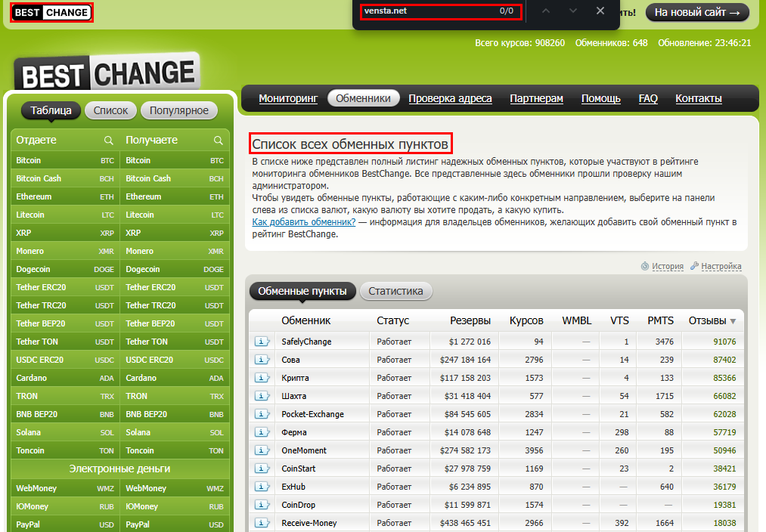Go to the previous find result arrow

pyautogui.click(x=547, y=11)
